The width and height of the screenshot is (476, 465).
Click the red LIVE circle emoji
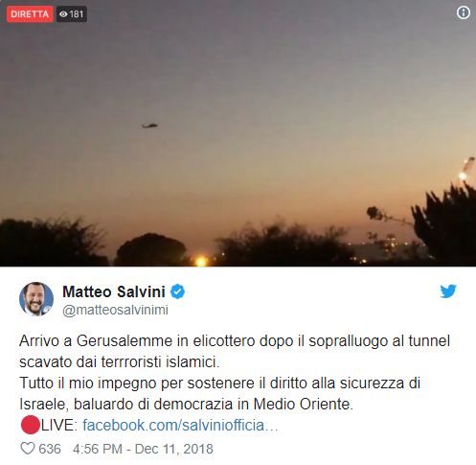coord(30,425)
